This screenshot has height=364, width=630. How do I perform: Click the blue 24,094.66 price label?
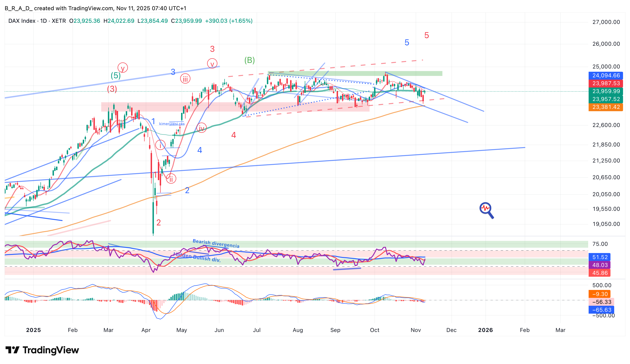(x=606, y=75)
